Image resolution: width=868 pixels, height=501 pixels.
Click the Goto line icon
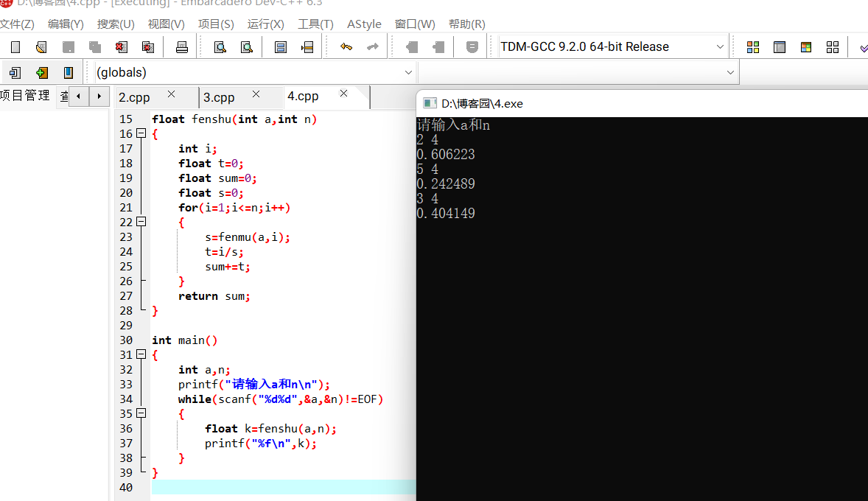pyautogui.click(x=307, y=47)
